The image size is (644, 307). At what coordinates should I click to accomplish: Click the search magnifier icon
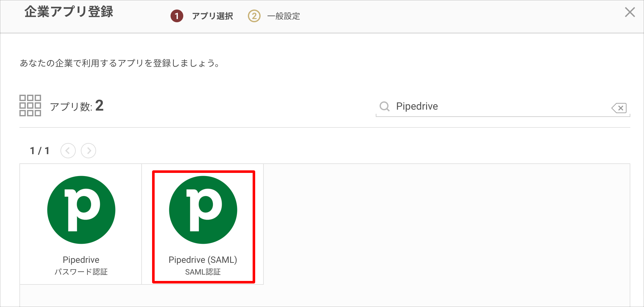click(x=385, y=106)
